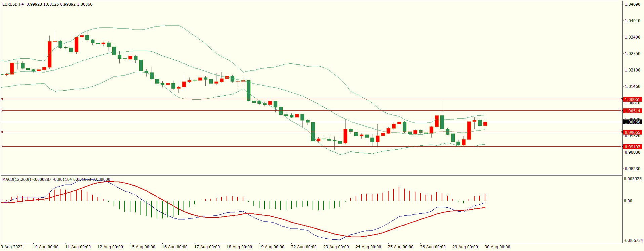Viewport: 644px width, 251px height.
Task: Click the 30 Aug 00:00 time label
Action: click(x=497, y=247)
